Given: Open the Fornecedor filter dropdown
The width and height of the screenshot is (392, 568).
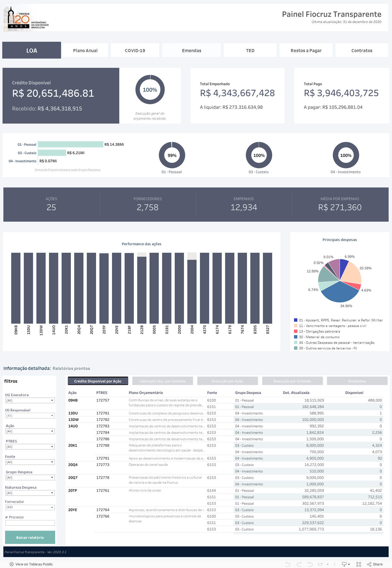Looking at the screenshot, I should tap(30, 507).
